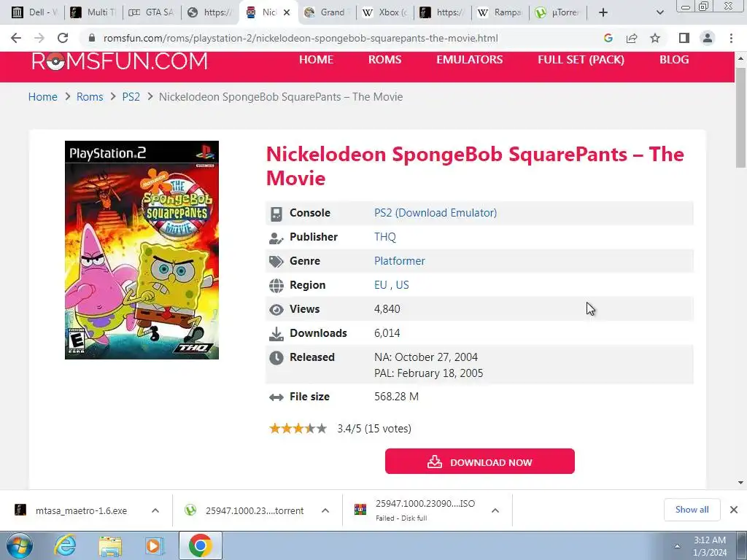Screen dimensions: 747x560
Task: Go back to the previous page
Action: pyautogui.click(x=16, y=38)
